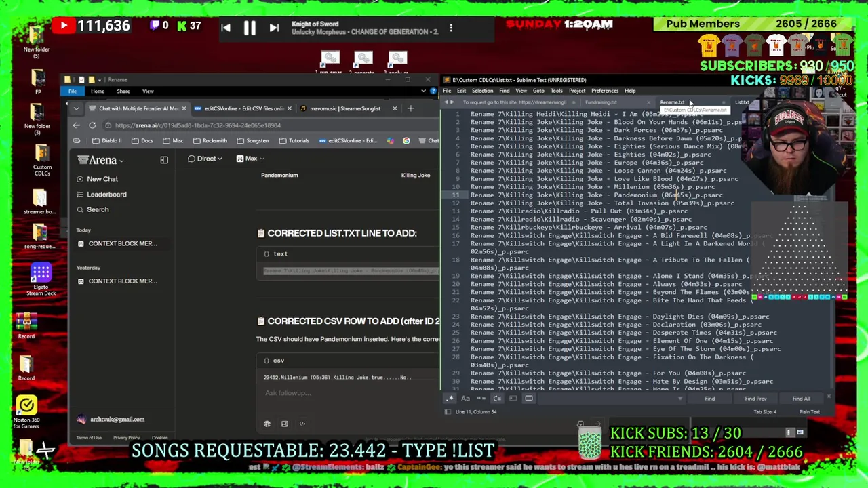Open the Elgato Stream Deck desktop icon
Viewport: 868px width, 488px height.
41,279
